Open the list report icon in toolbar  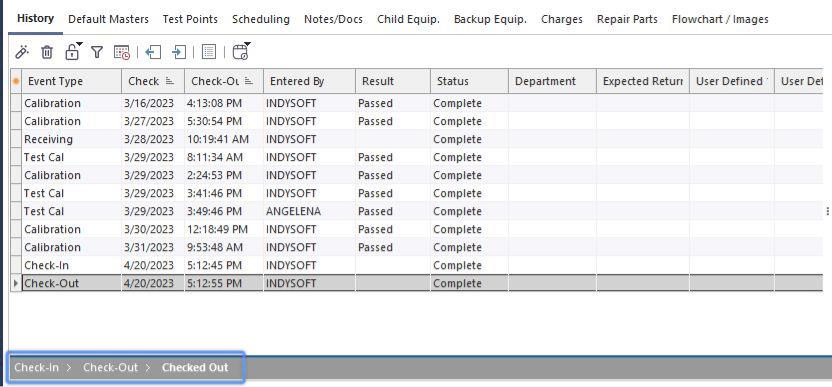[209, 51]
